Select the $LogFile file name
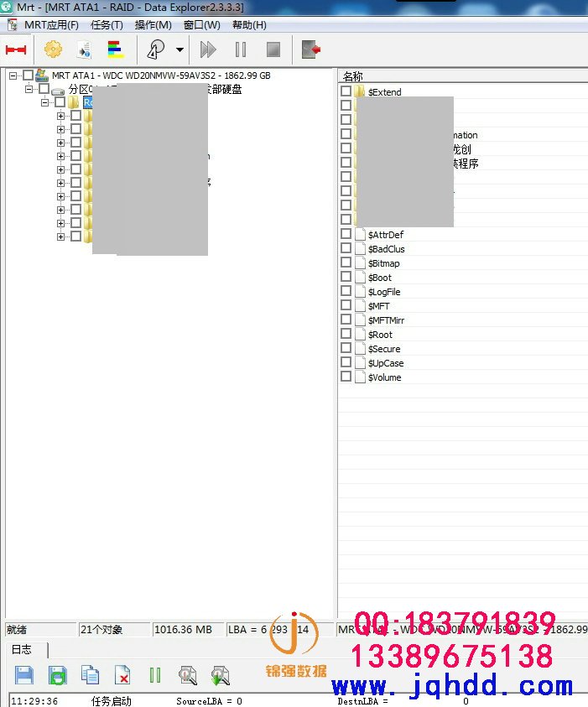Screen dimensions: 588x707 tap(384, 292)
